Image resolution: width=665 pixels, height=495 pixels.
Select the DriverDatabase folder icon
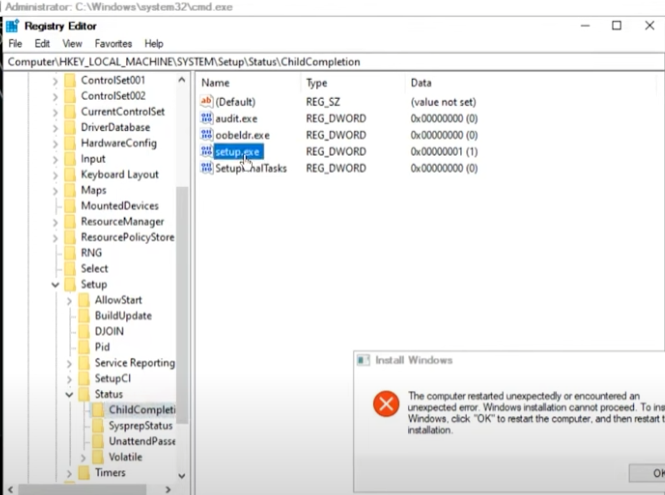click(x=69, y=128)
